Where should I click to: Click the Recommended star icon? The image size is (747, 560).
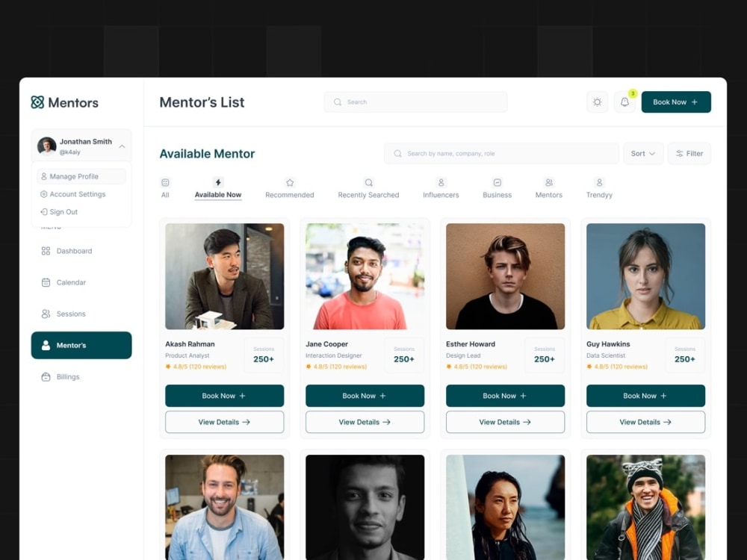click(290, 182)
